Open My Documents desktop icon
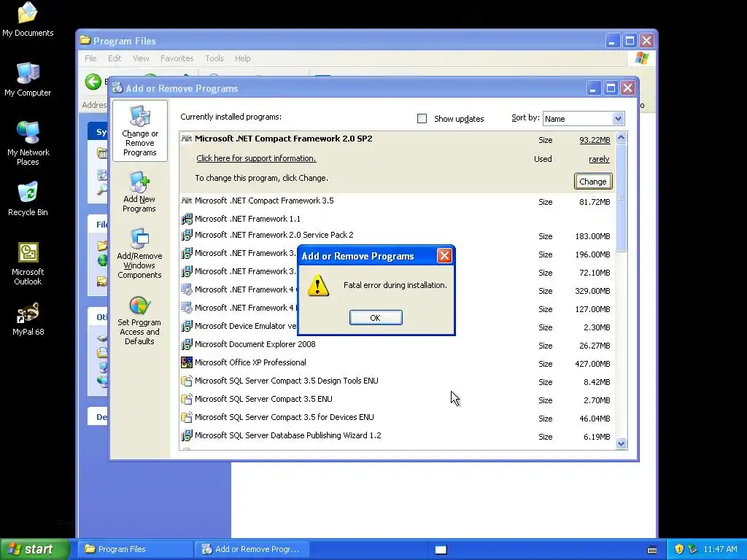 28,20
